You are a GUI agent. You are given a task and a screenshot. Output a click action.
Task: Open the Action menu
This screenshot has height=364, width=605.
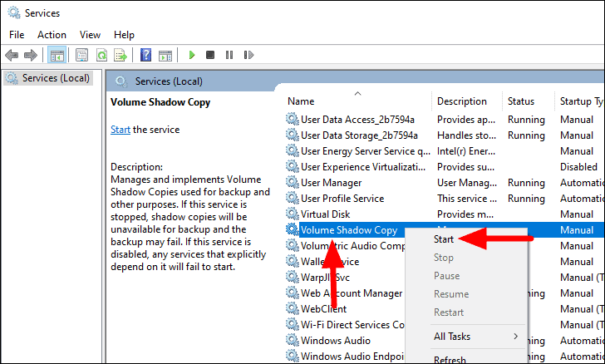pyautogui.click(x=52, y=35)
